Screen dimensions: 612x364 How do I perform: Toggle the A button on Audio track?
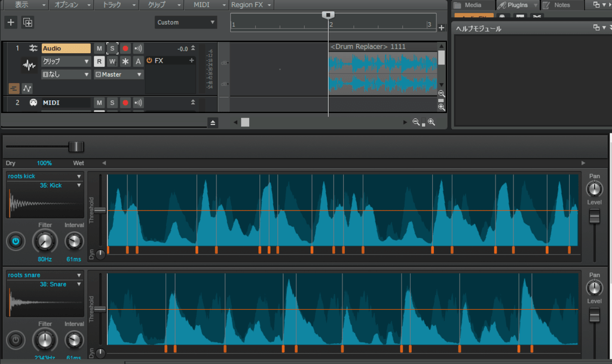click(x=138, y=61)
